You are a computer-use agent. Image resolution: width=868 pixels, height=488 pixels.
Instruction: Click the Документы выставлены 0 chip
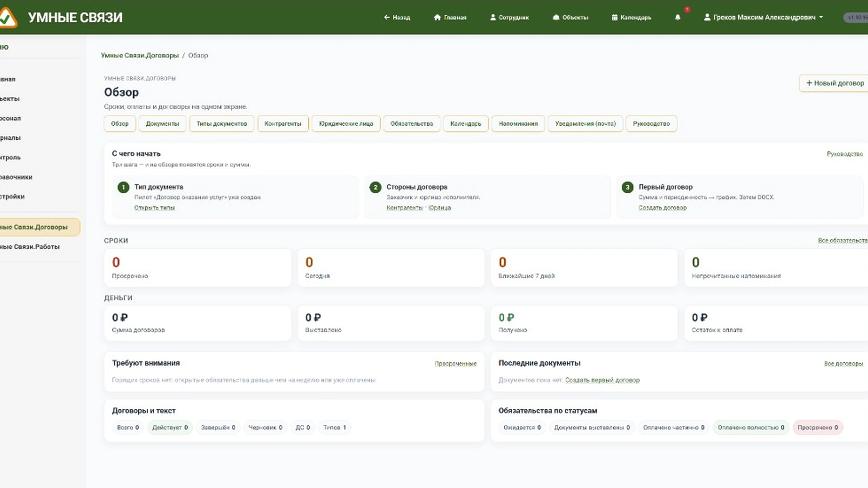pyautogui.click(x=592, y=427)
